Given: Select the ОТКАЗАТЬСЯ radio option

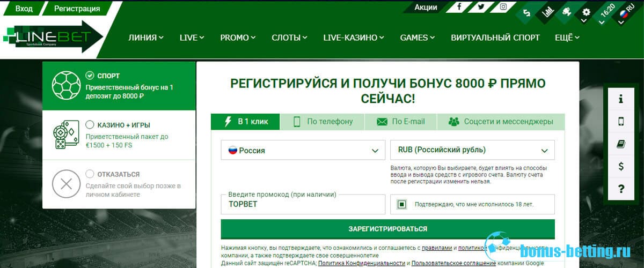Looking at the screenshot, I should [x=89, y=174].
